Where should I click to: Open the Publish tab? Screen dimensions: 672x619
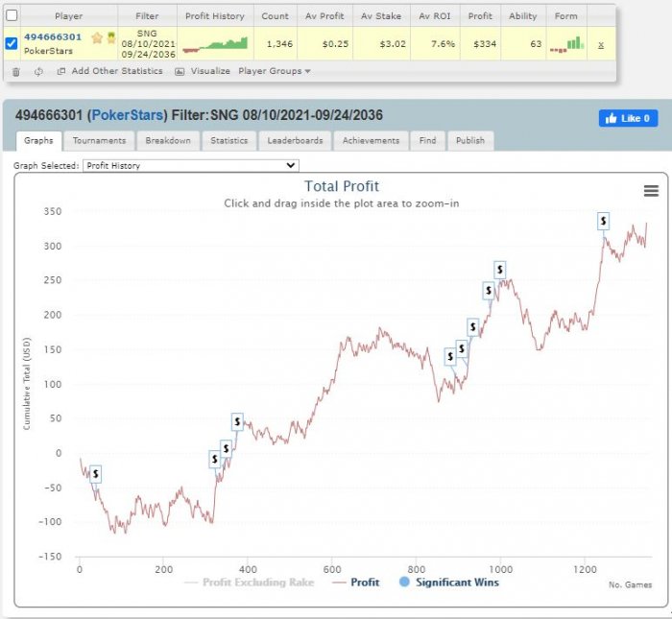point(470,140)
